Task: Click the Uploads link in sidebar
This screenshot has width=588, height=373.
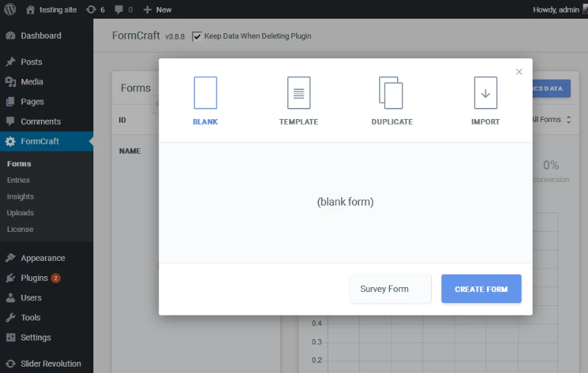Action: point(20,213)
